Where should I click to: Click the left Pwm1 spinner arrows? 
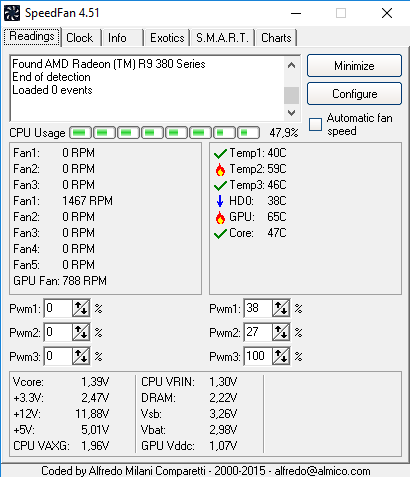pyautogui.click(x=81, y=308)
